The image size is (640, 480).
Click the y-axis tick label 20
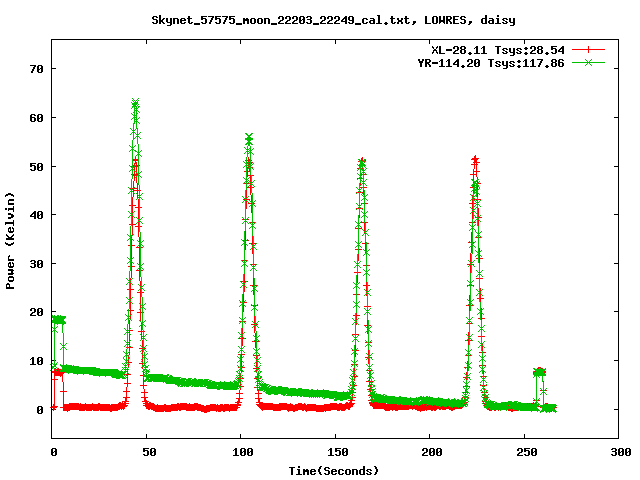point(36,312)
